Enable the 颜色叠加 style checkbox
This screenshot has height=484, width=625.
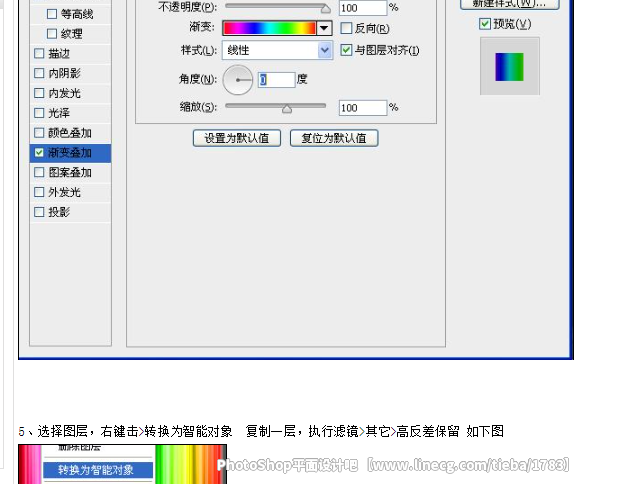pyautogui.click(x=39, y=132)
